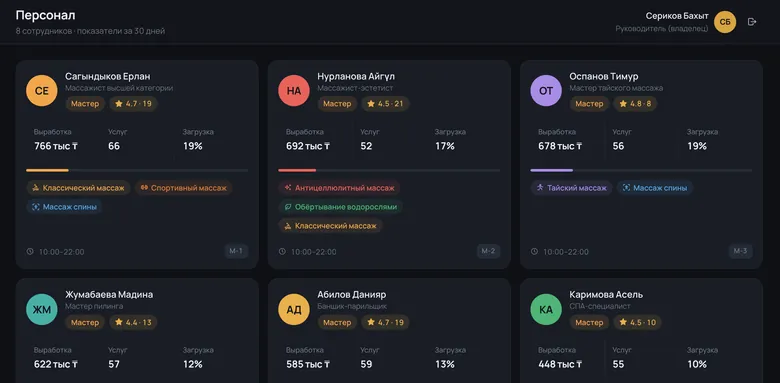Click load value 12%
Screen dimensions: 780x383
tap(193, 364)
